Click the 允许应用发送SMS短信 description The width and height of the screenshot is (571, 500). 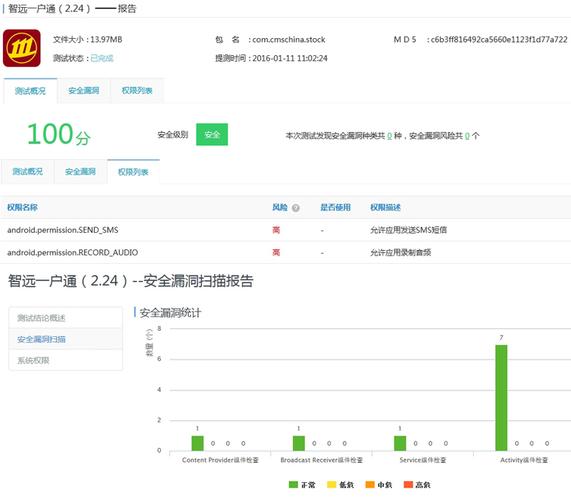pos(409,230)
